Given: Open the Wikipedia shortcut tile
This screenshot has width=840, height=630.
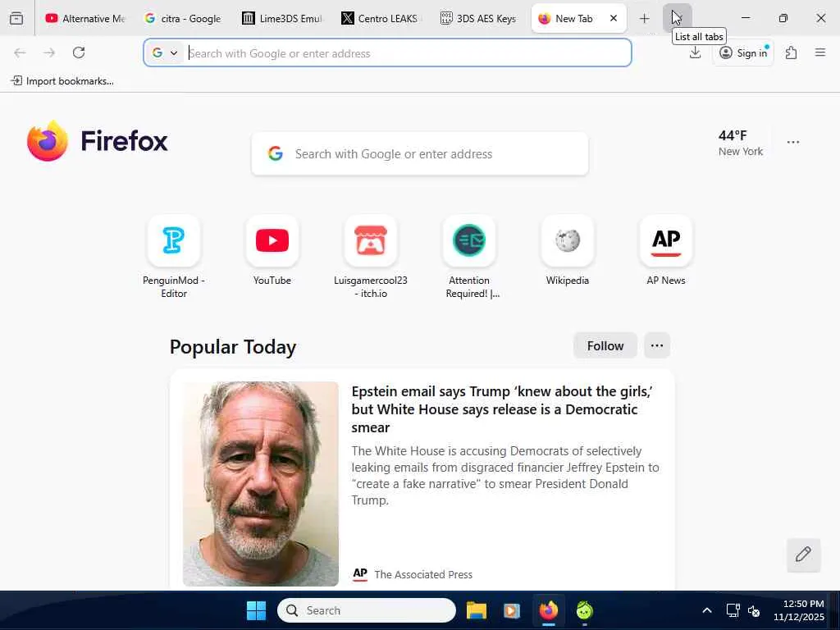Looking at the screenshot, I should (x=568, y=251).
